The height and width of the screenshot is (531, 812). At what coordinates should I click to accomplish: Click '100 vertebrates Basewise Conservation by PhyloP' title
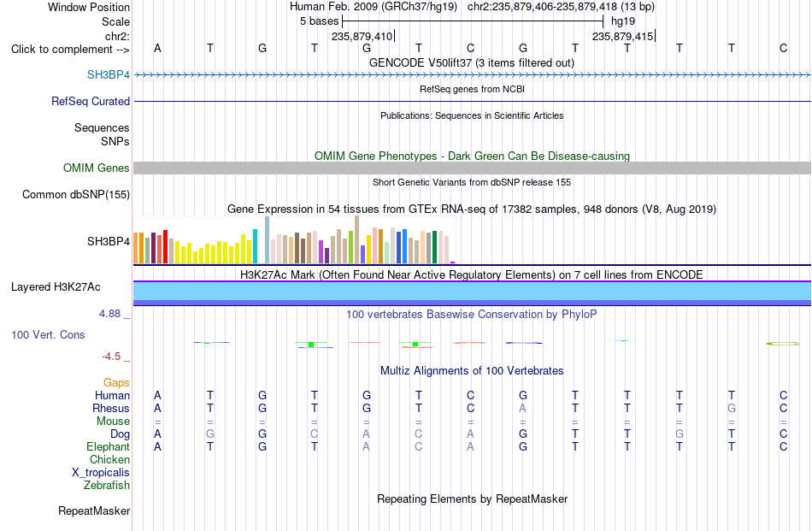tap(472, 314)
